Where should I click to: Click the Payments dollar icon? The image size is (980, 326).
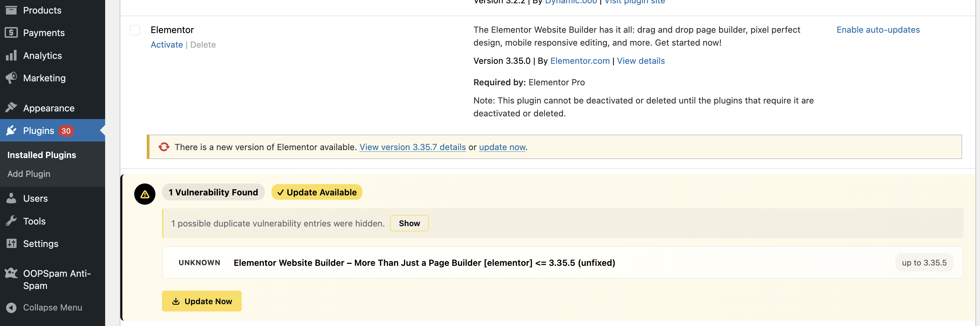[11, 33]
